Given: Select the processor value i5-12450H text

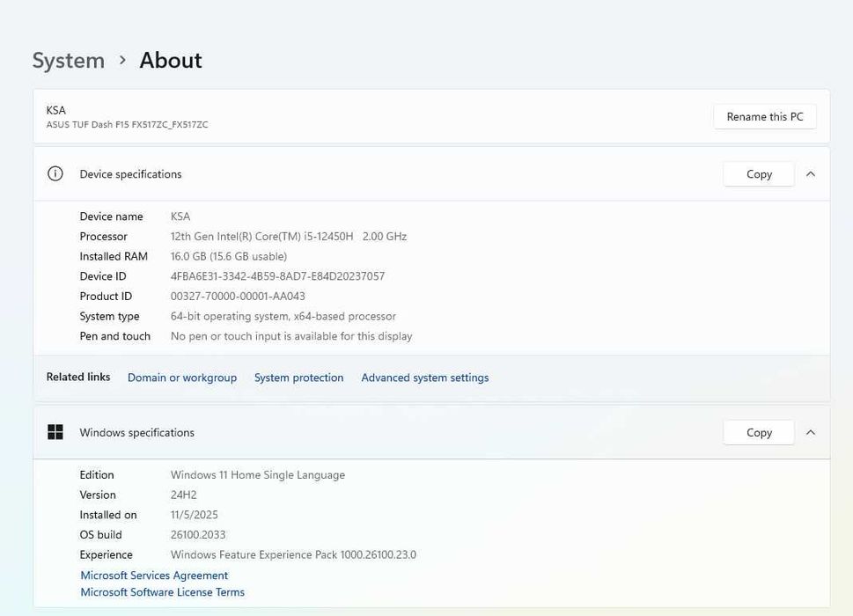Looking at the screenshot, I should (x=328, y=237).
